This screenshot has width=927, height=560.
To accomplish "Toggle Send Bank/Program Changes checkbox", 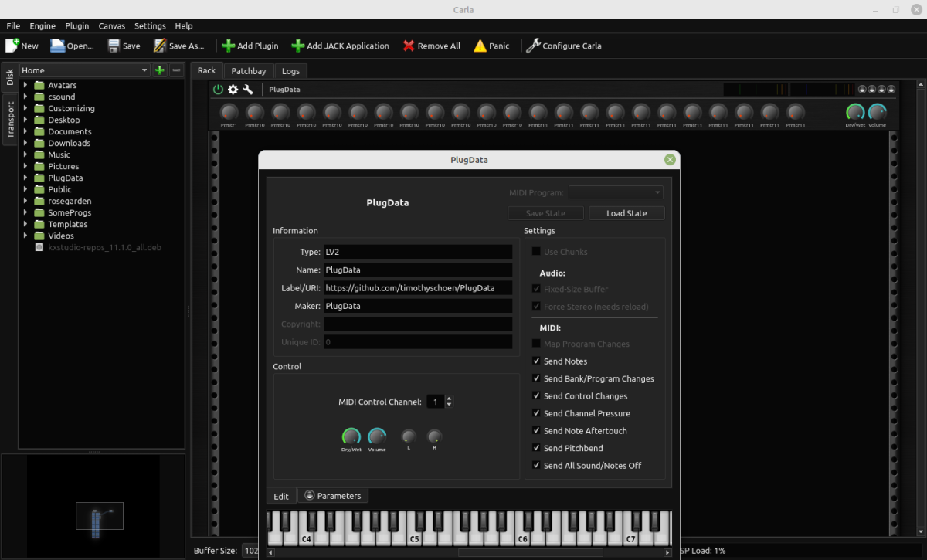I will pyautogui.click(x=537, y=378).
